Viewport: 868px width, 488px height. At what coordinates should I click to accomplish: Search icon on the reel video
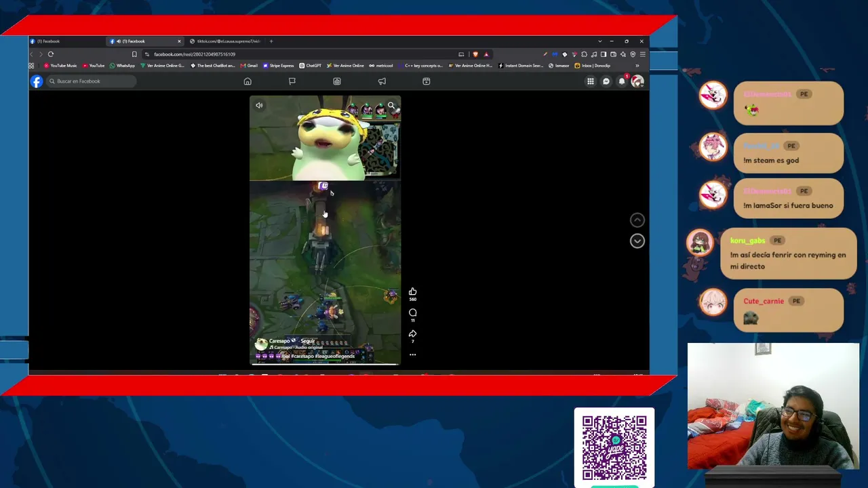(x=391, y=106)
